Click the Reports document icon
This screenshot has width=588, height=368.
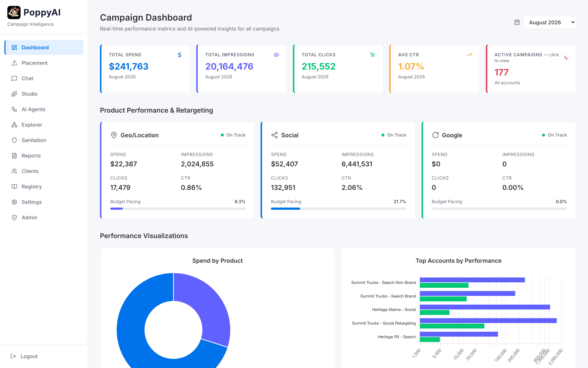14,155
